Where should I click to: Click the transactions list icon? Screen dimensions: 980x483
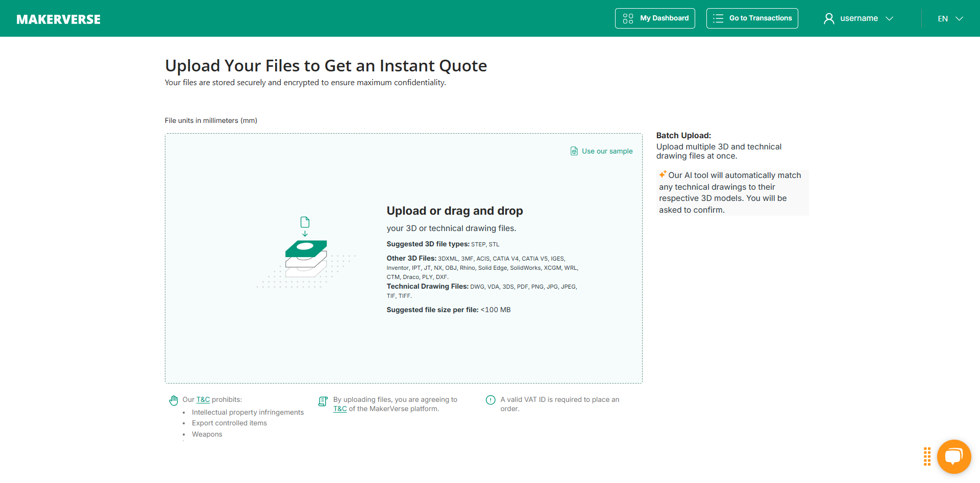[718, 18]
